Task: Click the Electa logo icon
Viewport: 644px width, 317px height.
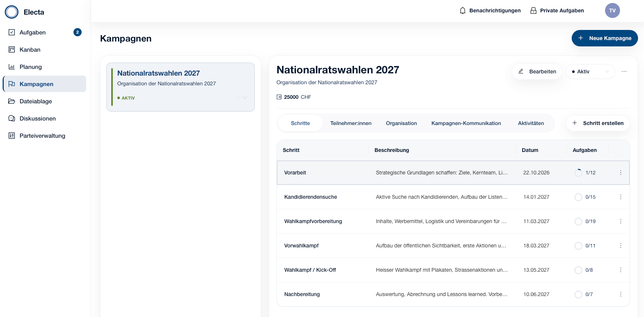Action: 12,12
